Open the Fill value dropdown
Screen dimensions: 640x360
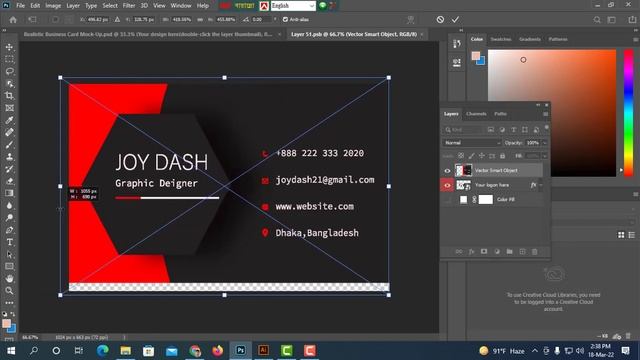coord(545,156)
